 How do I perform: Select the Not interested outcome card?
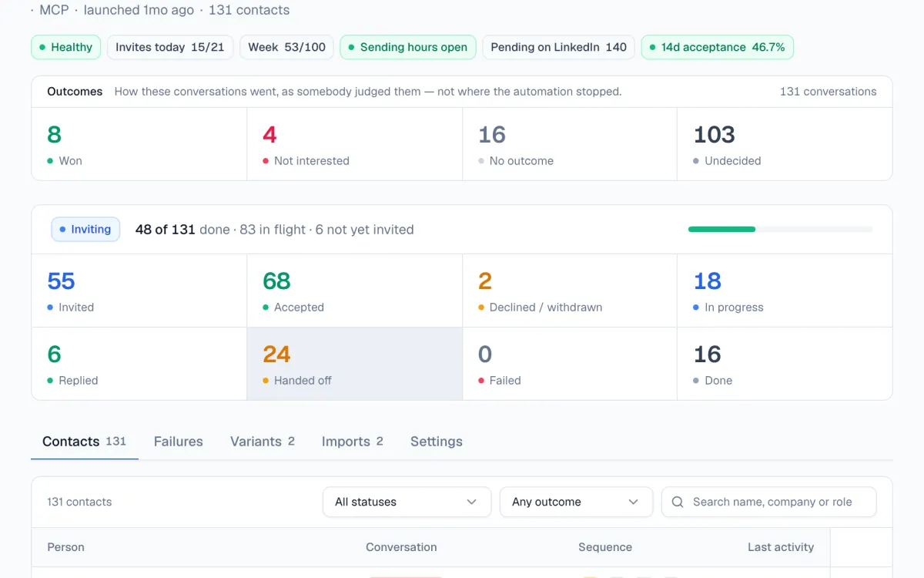355,144
